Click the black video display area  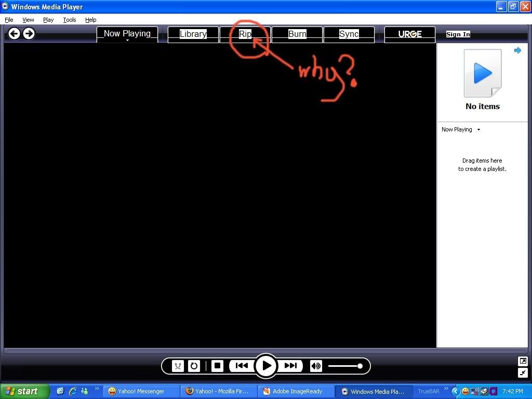(220, 195)
